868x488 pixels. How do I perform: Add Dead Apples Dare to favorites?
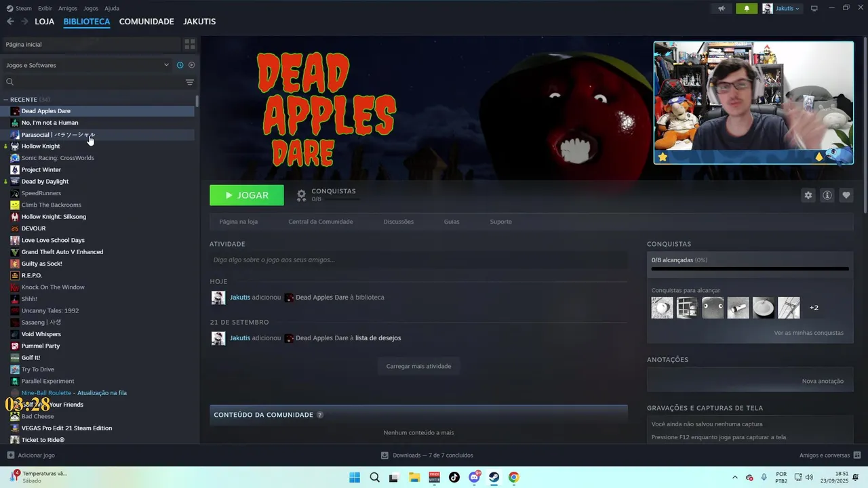coord(846,195)
